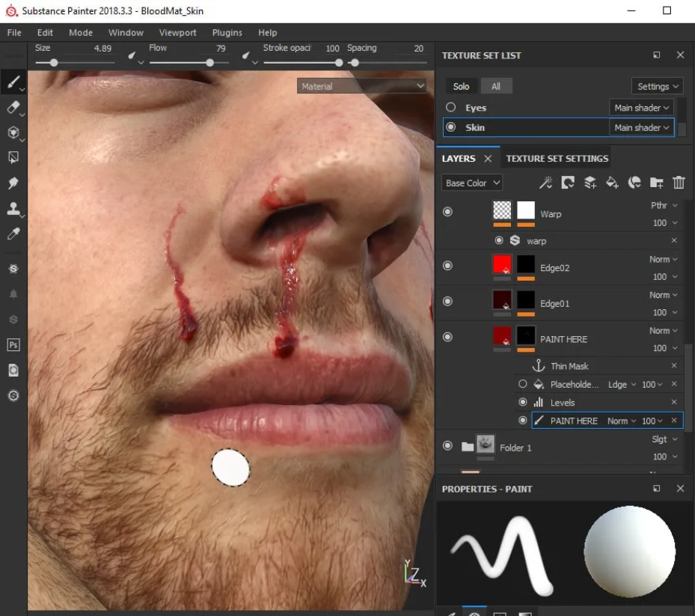
Task: Toggle visibility of the Levels effect
Action: tap(523, 402)
